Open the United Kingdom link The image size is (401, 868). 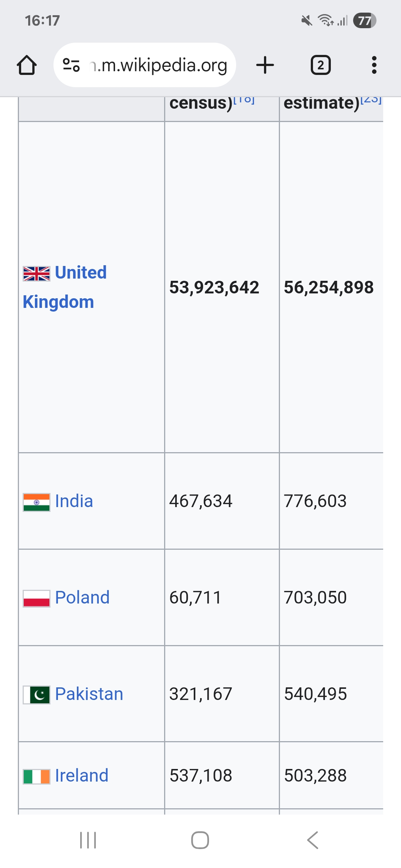(x=81, y=273)
